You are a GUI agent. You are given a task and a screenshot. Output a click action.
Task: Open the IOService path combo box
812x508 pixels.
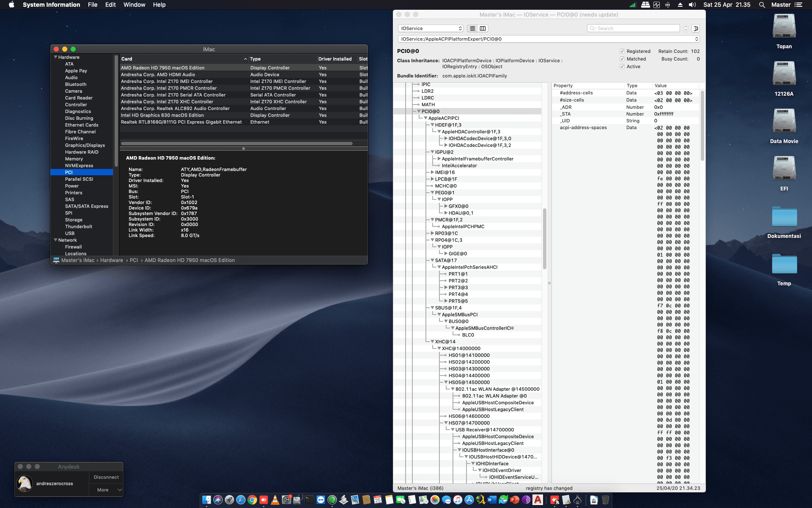(549, 39)
